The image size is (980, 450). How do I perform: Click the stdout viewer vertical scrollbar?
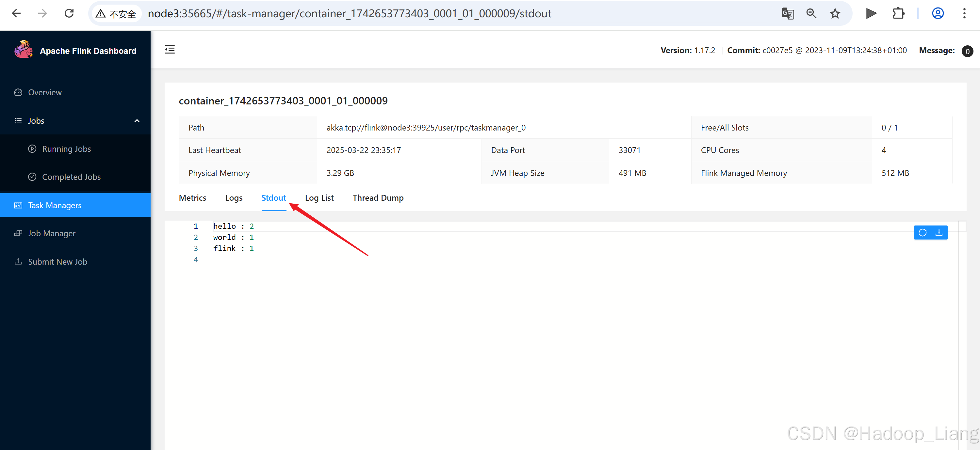[962, 334]
